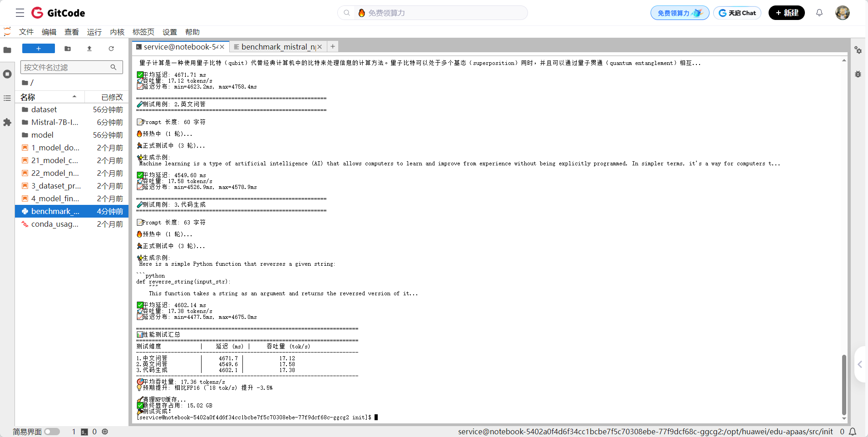Image resolution: width=868 pixels, height=437 pixels.
Task: Switch to the service@notebook terminal tab
Action: click(x=180, y=47)
